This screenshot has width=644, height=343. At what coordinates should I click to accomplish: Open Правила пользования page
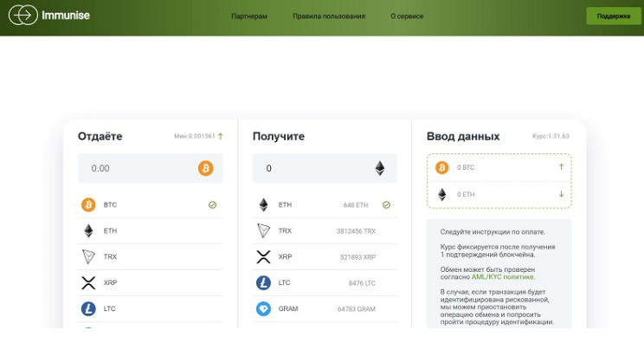(329, 16)
